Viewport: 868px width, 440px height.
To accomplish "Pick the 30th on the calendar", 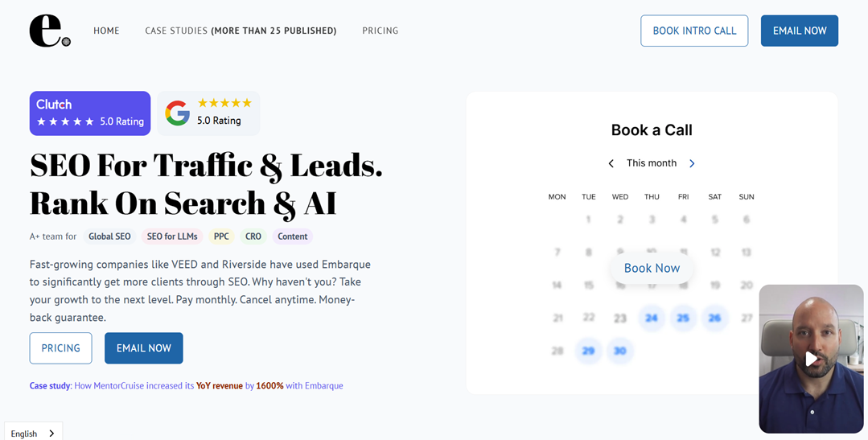I will pos(620,351).
